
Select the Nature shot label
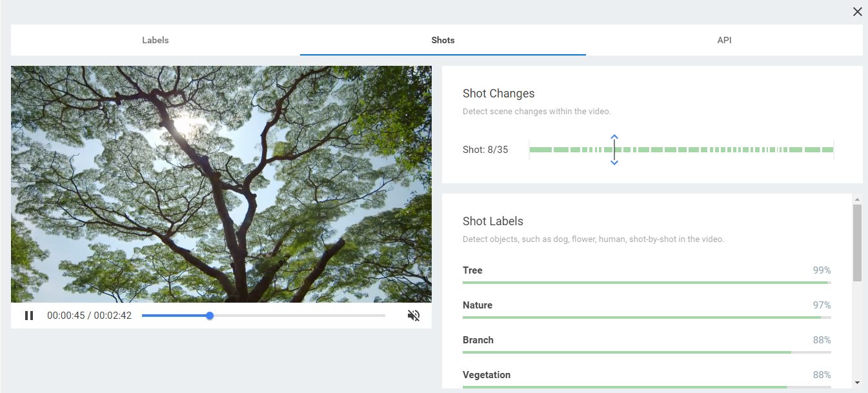478,305
